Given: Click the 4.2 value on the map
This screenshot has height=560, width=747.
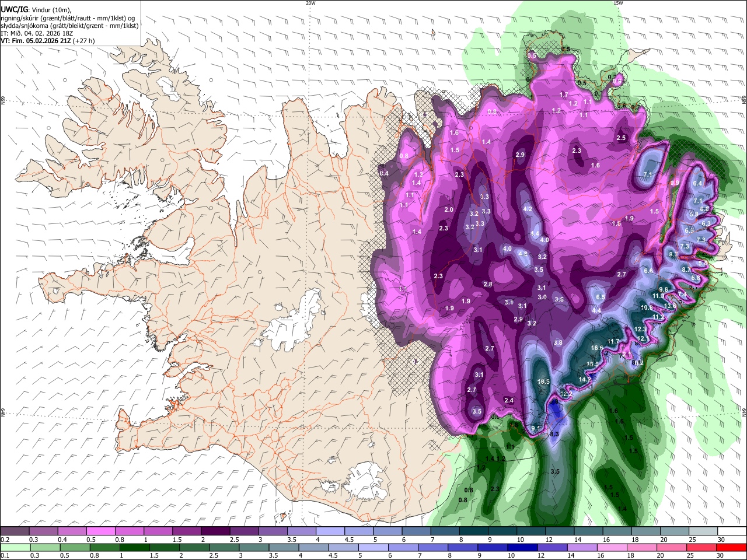Looking at the screenshot, I should pyautogui.click(x=528, y=209).
